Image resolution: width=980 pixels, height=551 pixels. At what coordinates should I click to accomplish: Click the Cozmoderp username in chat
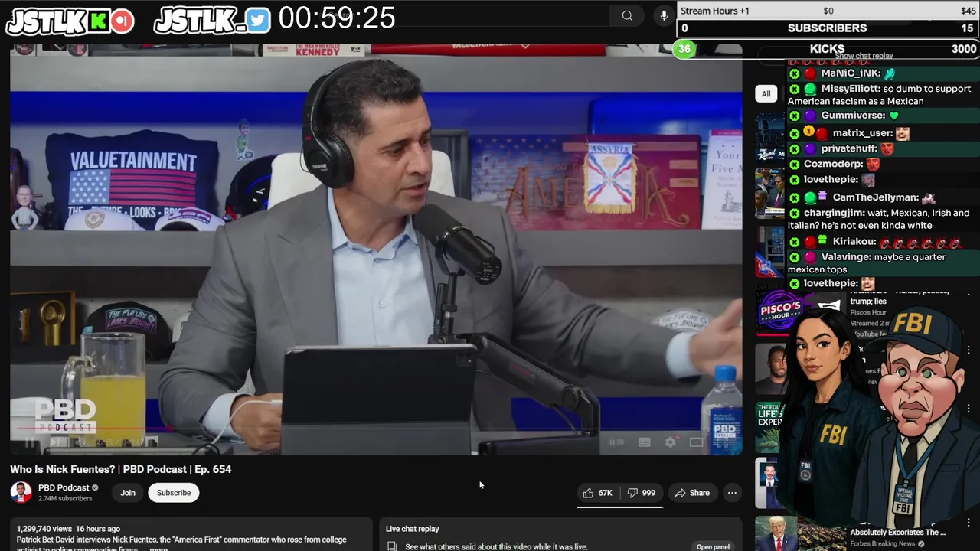(x=832, y=164)
